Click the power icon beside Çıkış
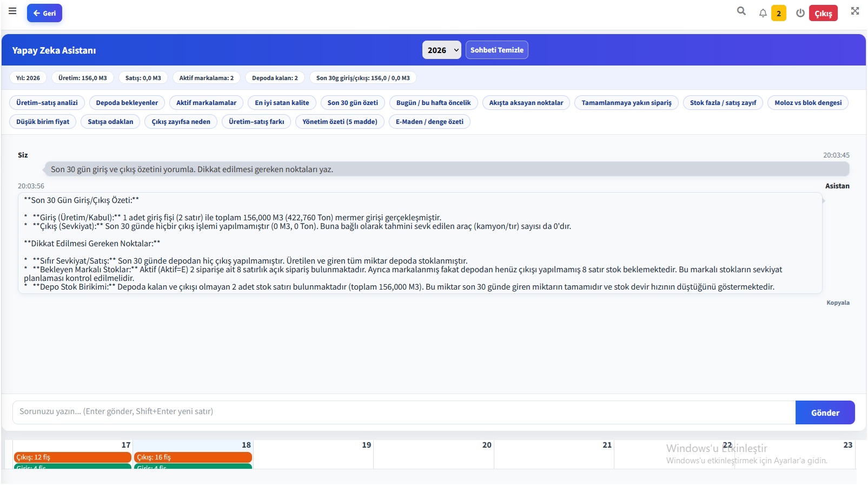Viewport: 868px width, 485px height. point(800,13)
